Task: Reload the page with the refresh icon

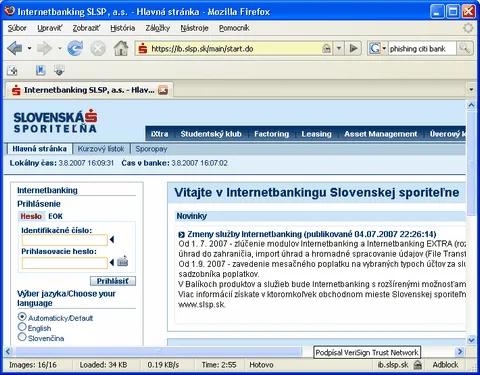Action: 75,49
